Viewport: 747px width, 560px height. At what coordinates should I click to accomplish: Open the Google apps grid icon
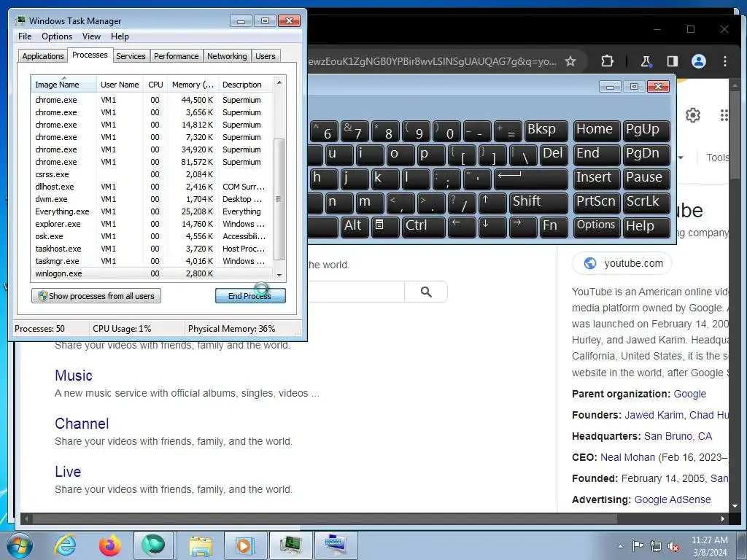click(724, 115)
